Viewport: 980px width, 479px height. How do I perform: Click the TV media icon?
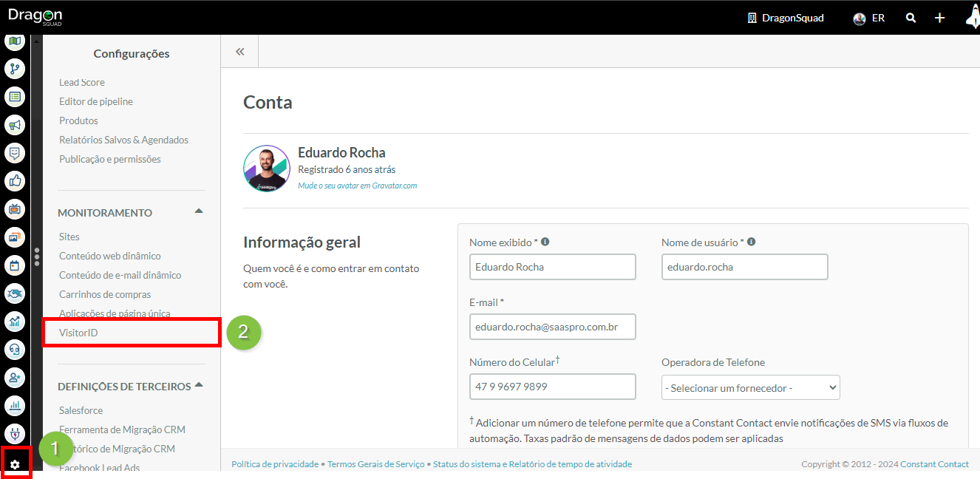[x=15, y=209]
